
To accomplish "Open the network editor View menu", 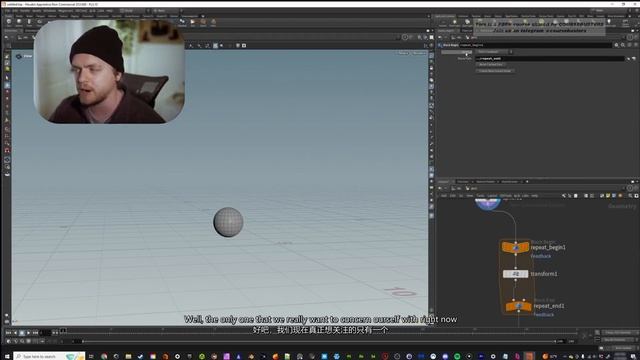I will tap(470, 196).
